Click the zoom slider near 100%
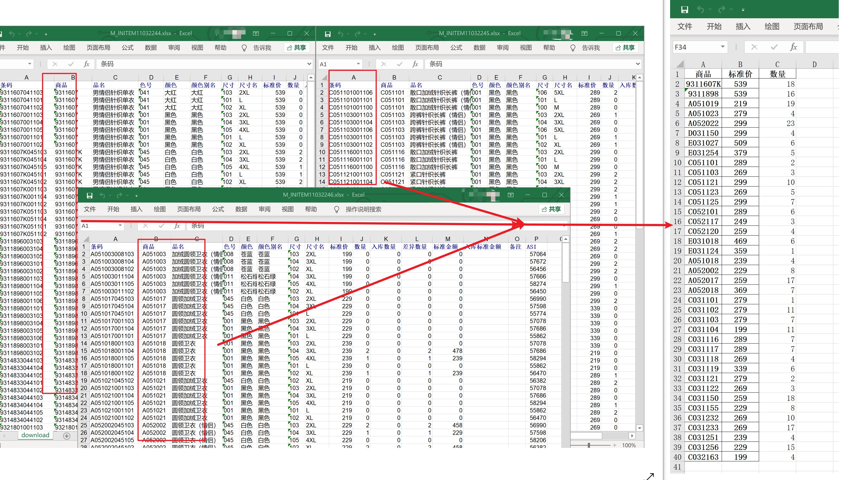This screenshot has height=480, width=868. [x=589, y=445]
